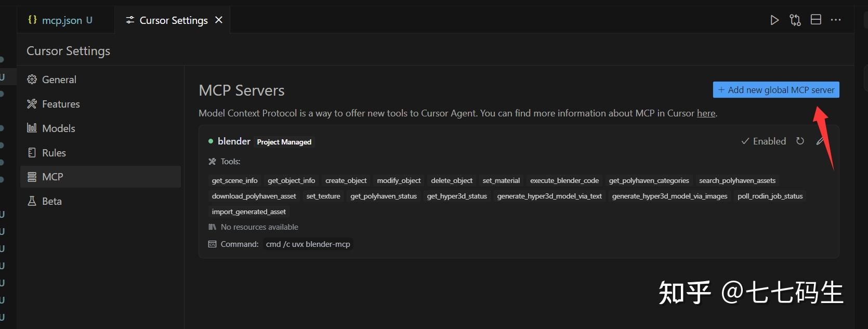Viewport: 868px width, 329px height.
Task: Click the execute_blender_code tool tag
Action: click(x=564, y=180)
